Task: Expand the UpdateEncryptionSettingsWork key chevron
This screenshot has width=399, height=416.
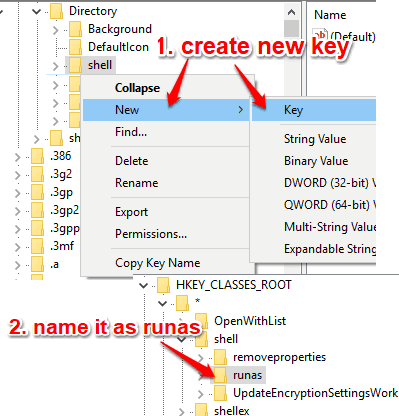Action: (x=200, y=394)
